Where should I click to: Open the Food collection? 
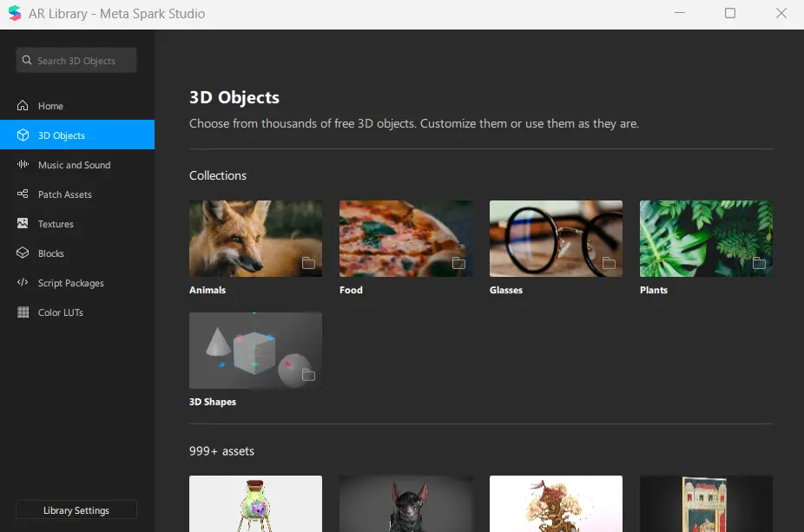tap(405, 238)
